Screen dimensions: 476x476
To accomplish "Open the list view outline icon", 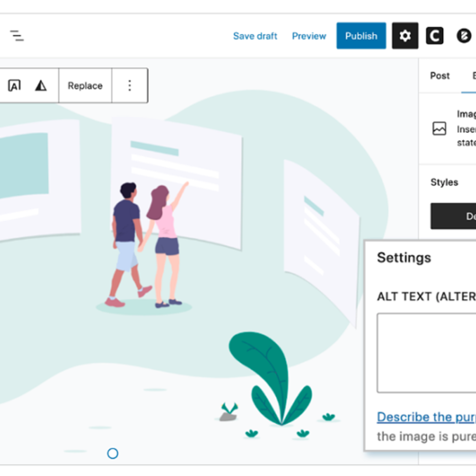I will [17, 36].
